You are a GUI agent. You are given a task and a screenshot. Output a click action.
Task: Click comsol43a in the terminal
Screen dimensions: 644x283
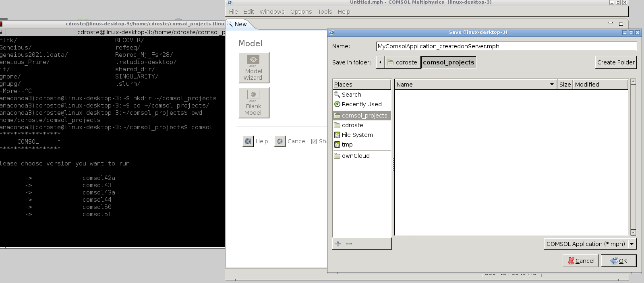(99, 192)
